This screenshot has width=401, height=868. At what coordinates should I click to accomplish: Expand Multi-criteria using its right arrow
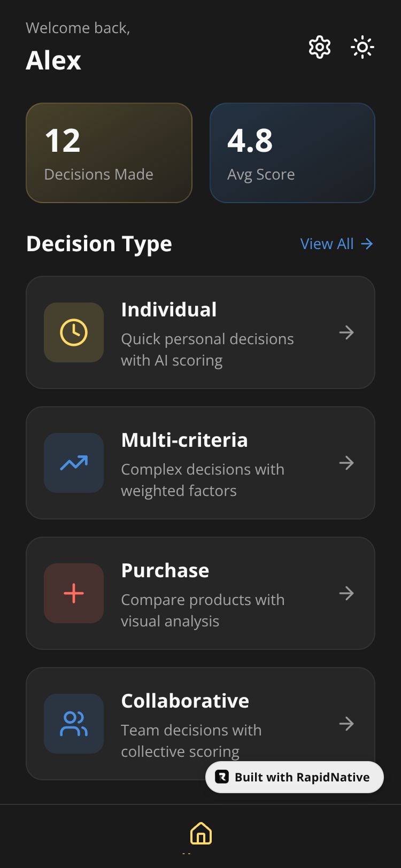[346, 463]
